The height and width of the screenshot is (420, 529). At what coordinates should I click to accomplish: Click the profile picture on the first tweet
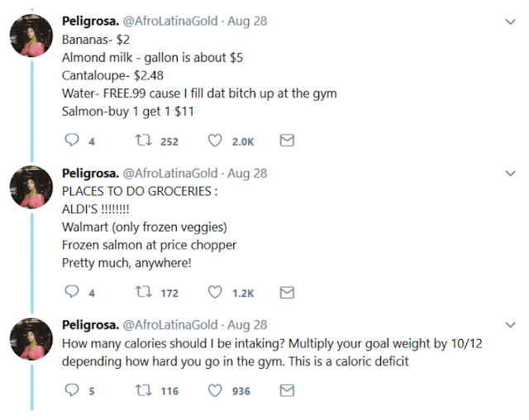31,38
